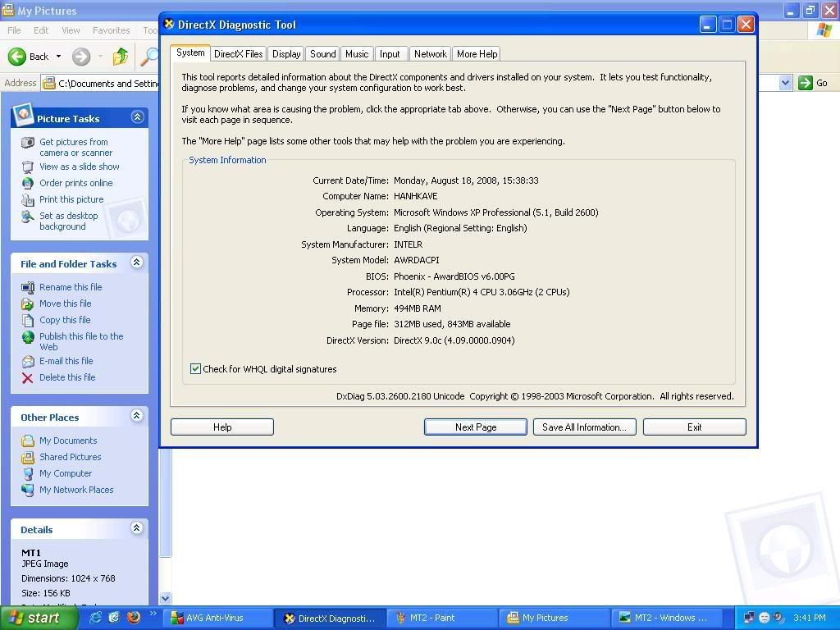Click the second Quick Launch icon
This screenshot has height=630, width=840.
(114, 618)
